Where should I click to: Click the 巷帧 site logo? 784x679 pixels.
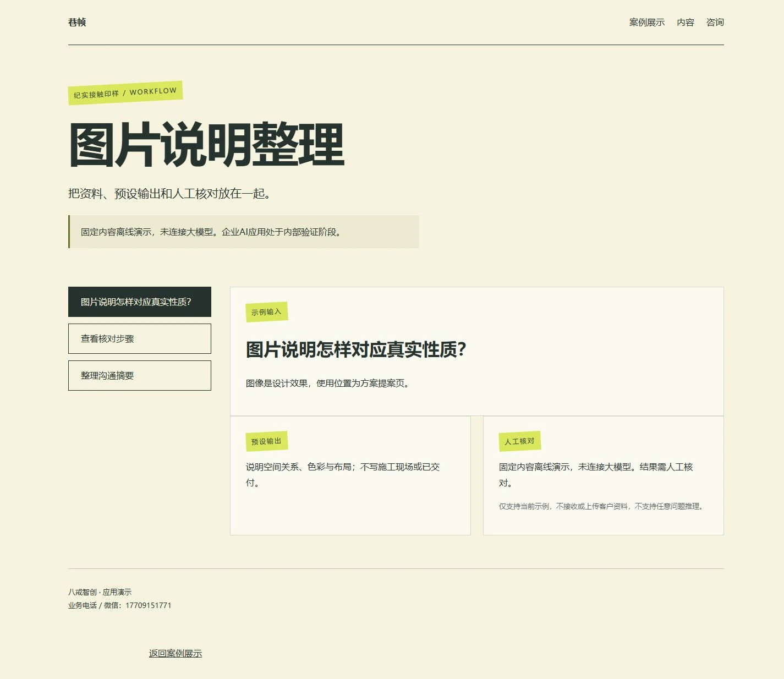[77, 23]
